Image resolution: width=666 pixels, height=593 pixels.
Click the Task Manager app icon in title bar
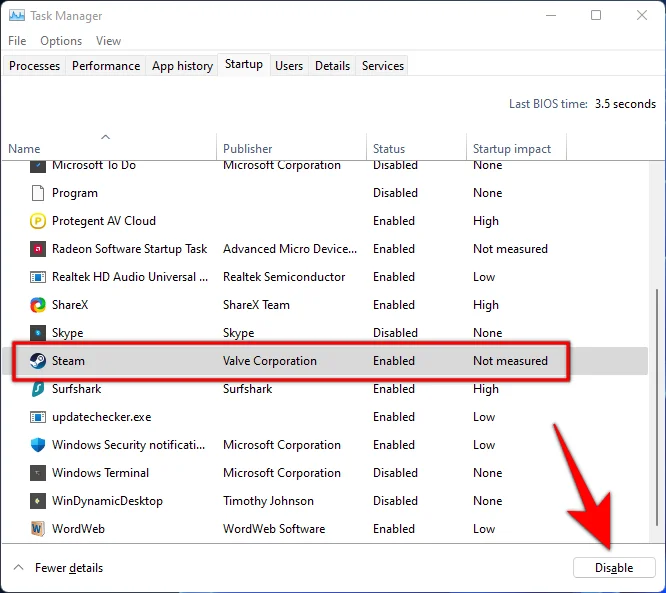[x=17, y=16]
